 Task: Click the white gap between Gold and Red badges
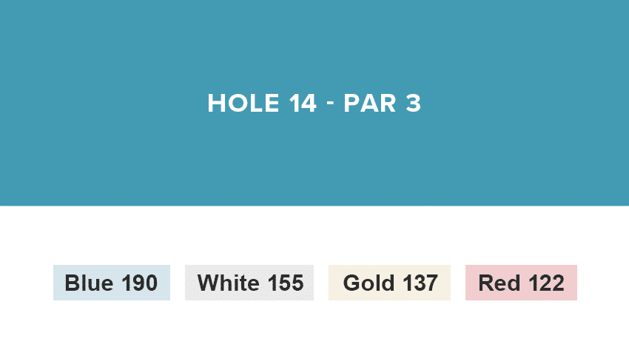(x=458, y=283)
